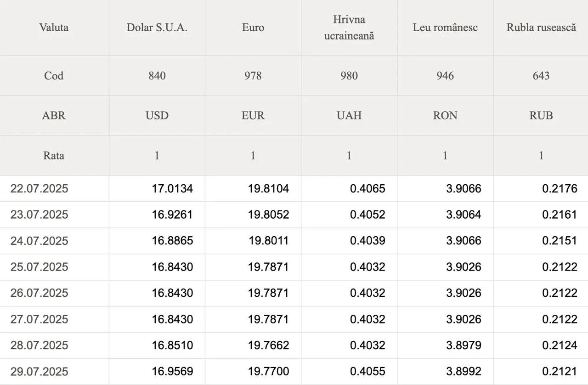Select the Euro column header
588x385 pixels.
253,28
